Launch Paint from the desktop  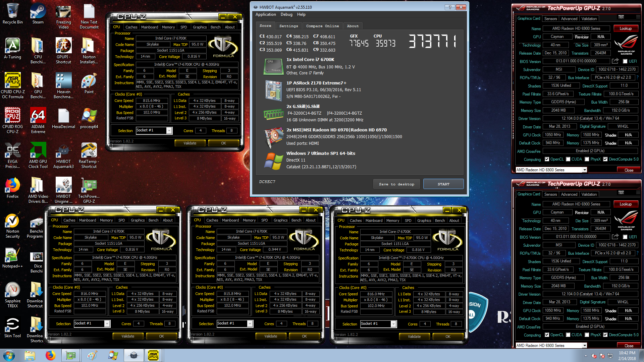pos(89,83)
